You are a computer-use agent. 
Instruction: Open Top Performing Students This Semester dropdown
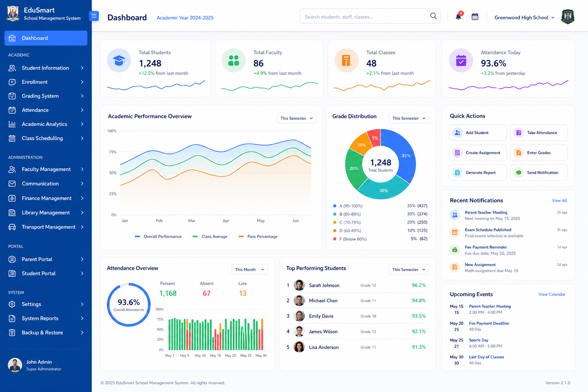(x=409, y=269)
